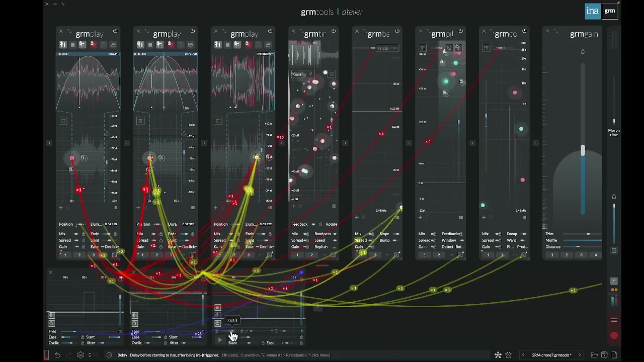The image size is (644, 362).
Task: Open the list icon in the grmpit module
Action: [461, 217]
